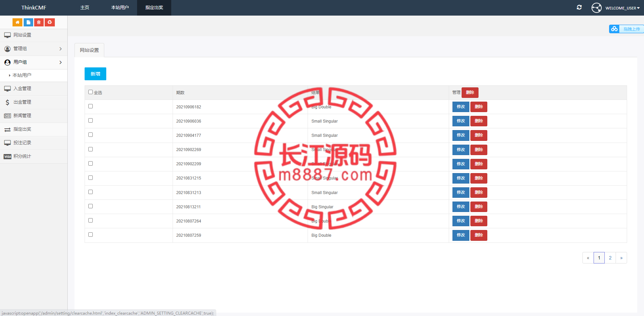Click 删除 for row 20210906182

pyautogui.click(x=479, y=107)
